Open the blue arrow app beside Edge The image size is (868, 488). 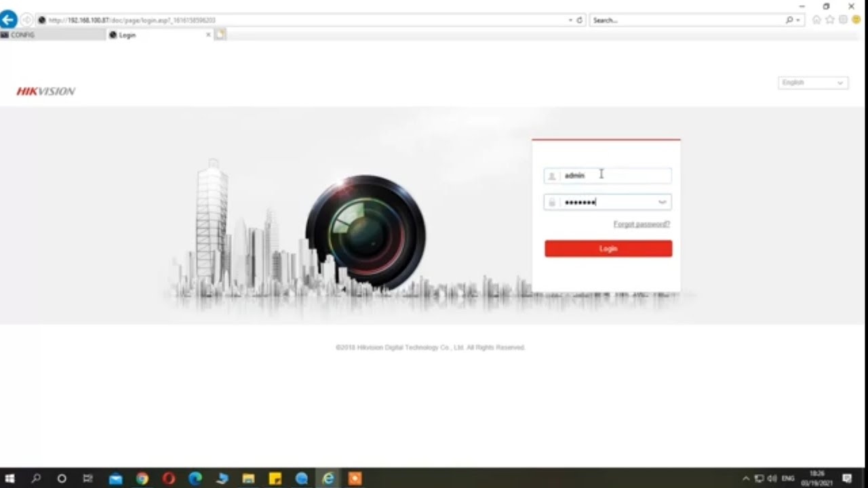(222, 479)
